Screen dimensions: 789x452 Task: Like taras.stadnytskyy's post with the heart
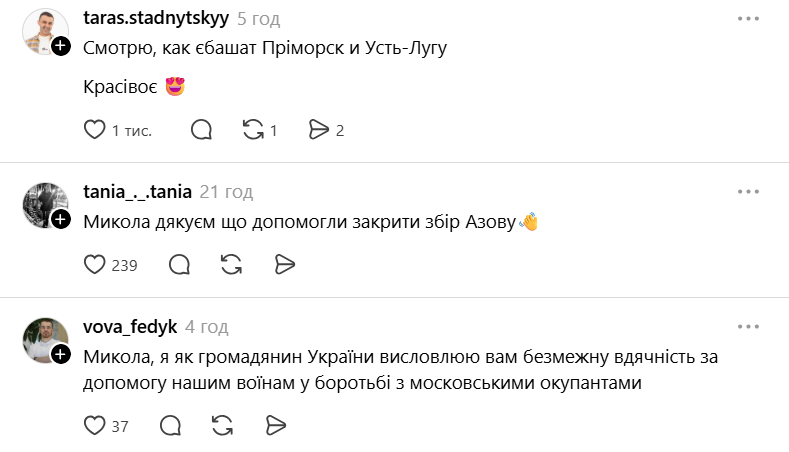pyautogui.click(x=94, y=130)
